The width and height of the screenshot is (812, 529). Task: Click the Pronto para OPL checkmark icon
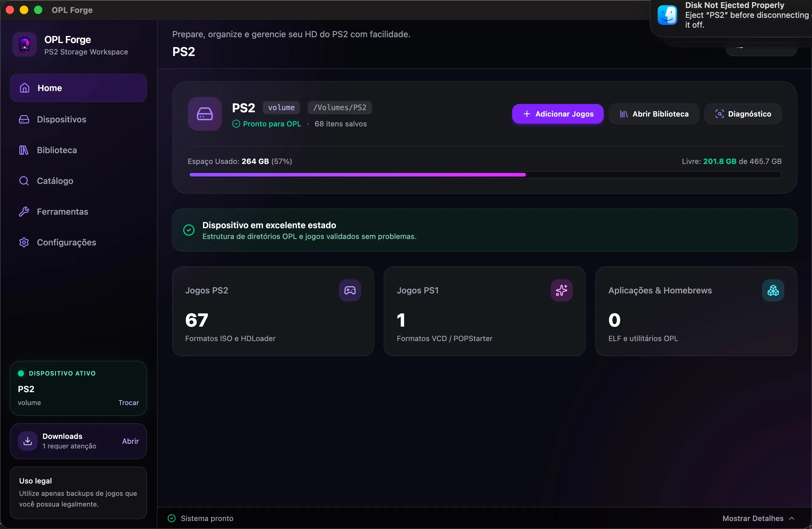click(236, 124)
